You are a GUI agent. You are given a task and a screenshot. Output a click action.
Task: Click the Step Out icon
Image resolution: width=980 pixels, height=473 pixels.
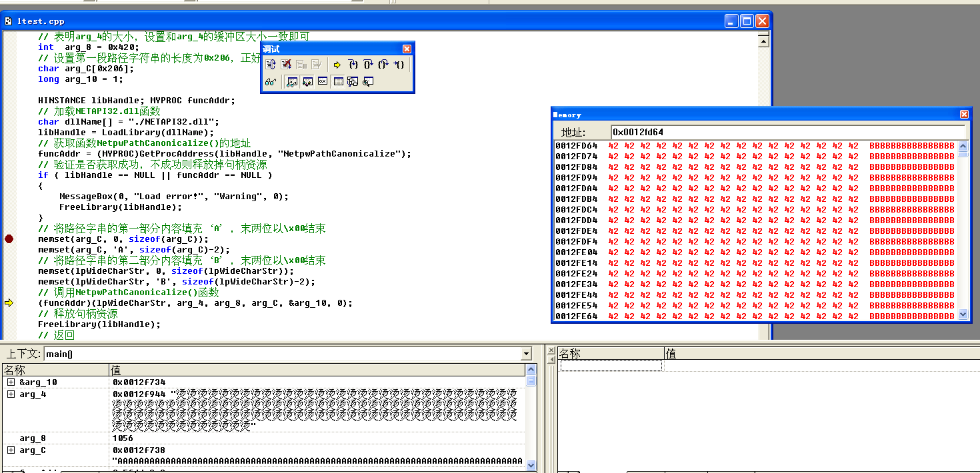point(383,65)
